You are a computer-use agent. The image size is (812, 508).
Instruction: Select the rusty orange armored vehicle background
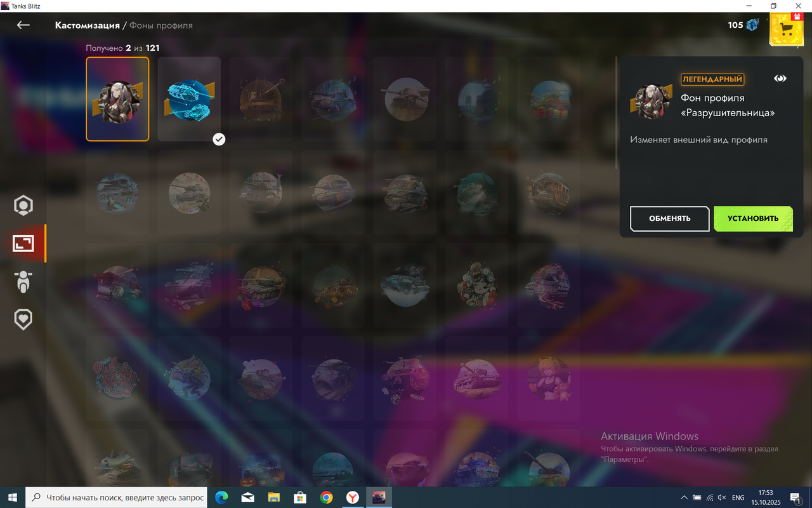tap(548, 192)
